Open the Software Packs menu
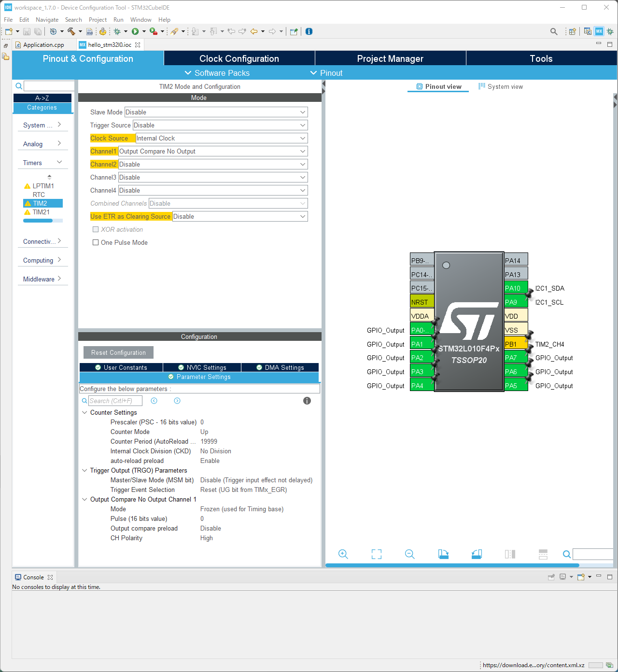The image size is (618, 672). click(x=217, y=73)
